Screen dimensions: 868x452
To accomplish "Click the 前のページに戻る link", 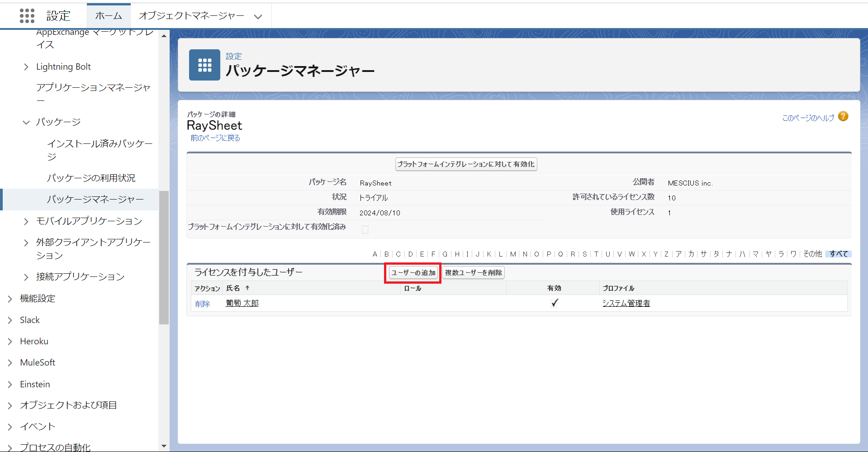I will 215,138.
